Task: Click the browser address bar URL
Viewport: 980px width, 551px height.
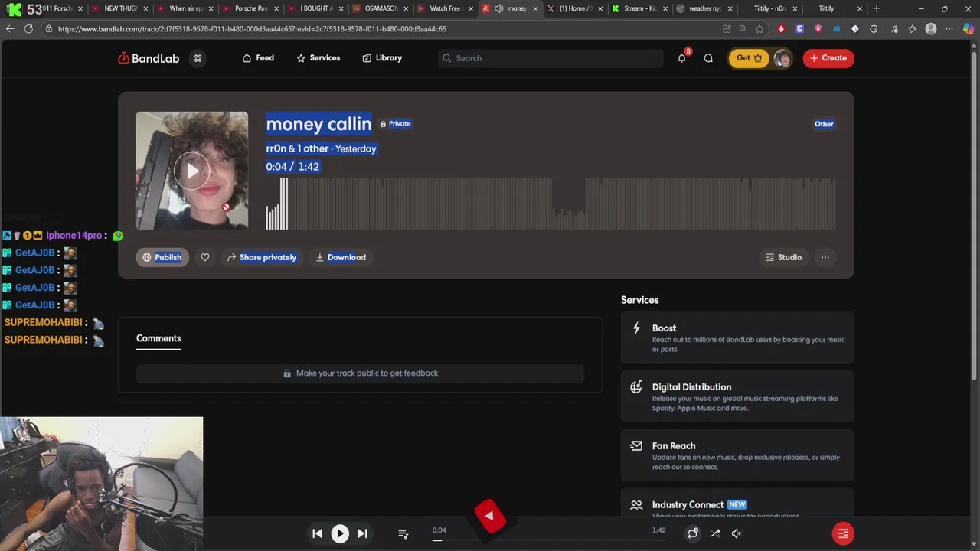Action: tap(252, 28)
